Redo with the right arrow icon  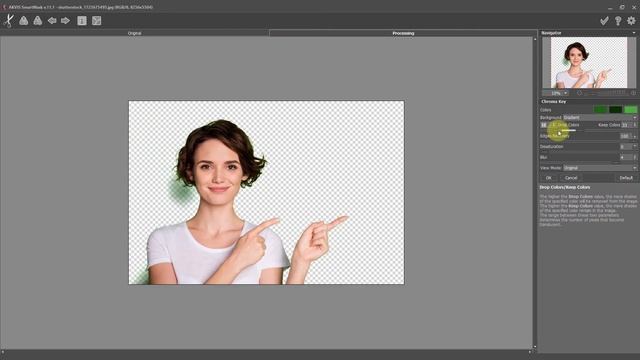point(65,20)
